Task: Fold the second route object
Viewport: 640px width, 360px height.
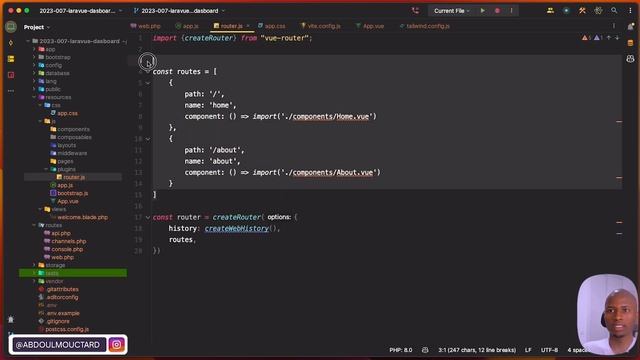Action: [148, 139]
